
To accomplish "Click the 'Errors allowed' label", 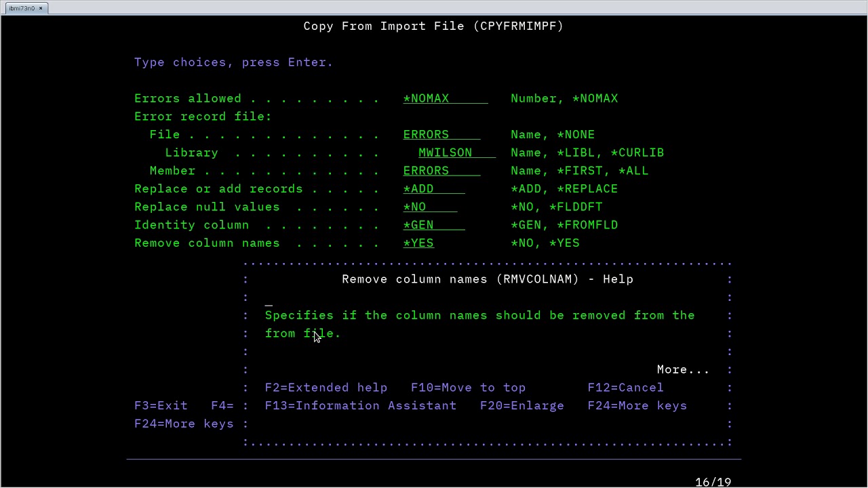I will click(188, 99).
